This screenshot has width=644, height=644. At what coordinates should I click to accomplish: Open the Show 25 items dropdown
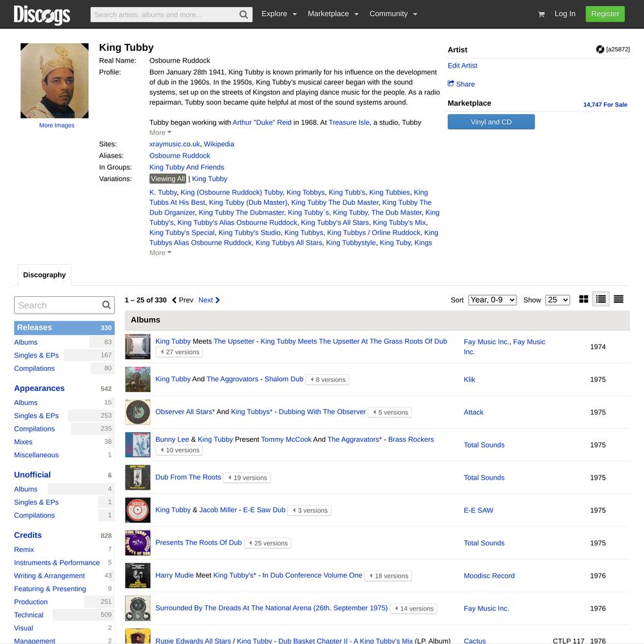point(557,300)
